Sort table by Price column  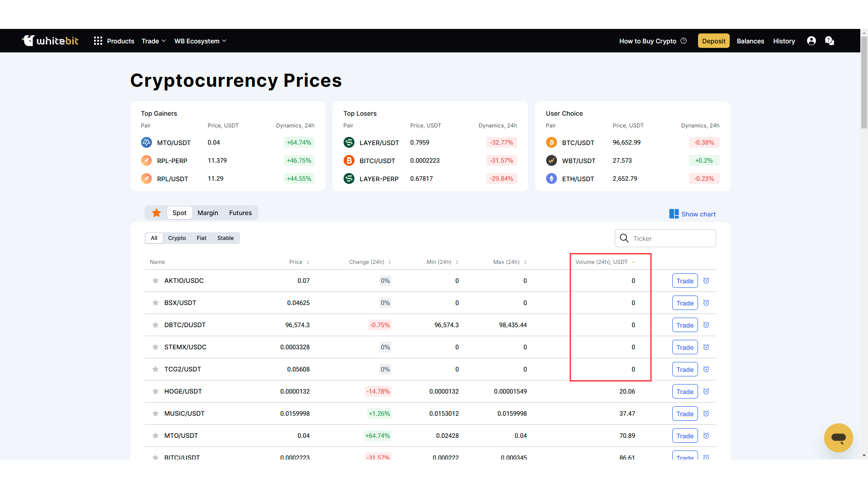[299, 262]
